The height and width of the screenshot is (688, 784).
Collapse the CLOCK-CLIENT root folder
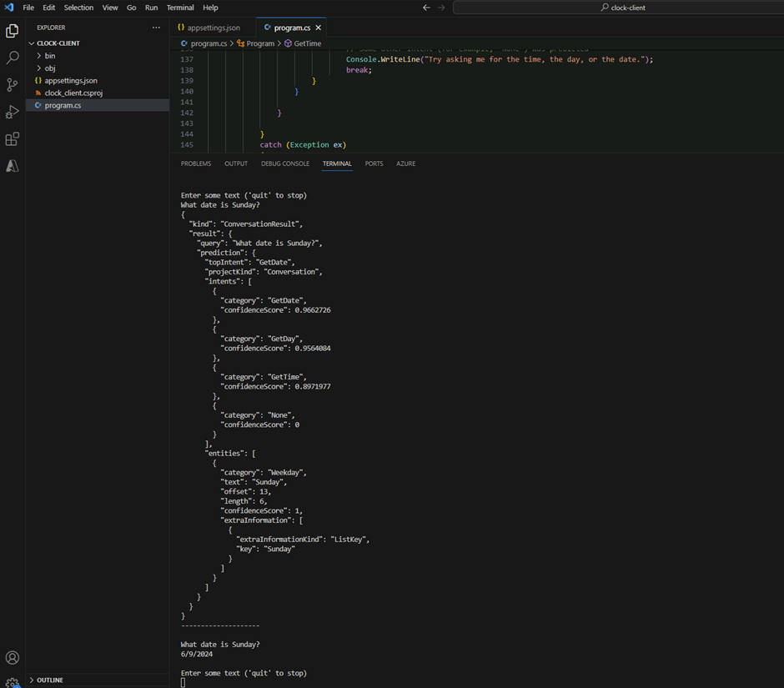[x=58, y=43]
